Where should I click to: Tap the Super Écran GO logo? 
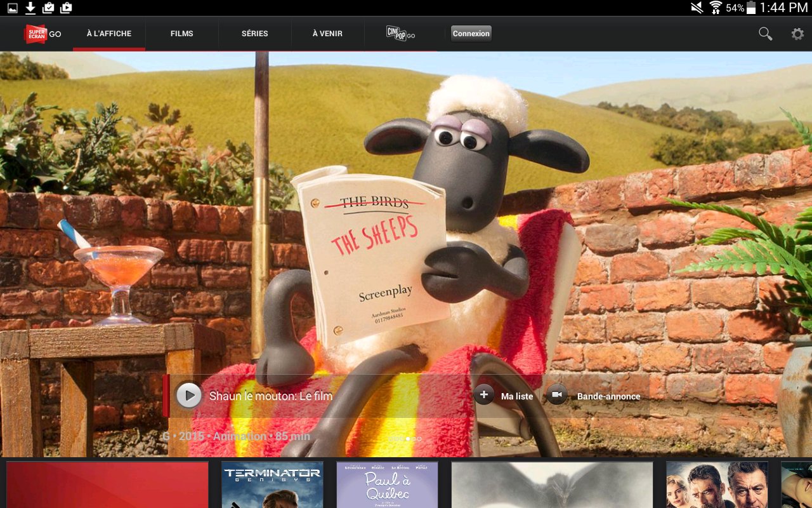(43, 34)
